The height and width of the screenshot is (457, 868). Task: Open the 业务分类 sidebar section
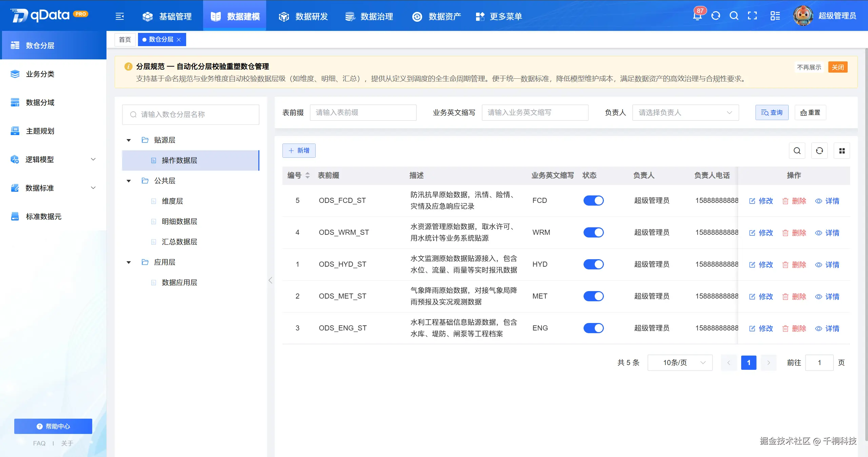41,74
